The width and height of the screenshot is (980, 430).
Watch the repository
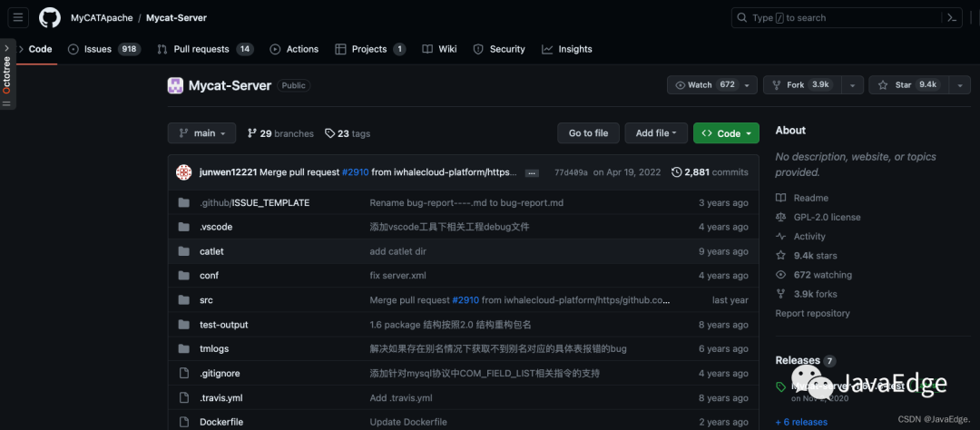pos(712,85)
